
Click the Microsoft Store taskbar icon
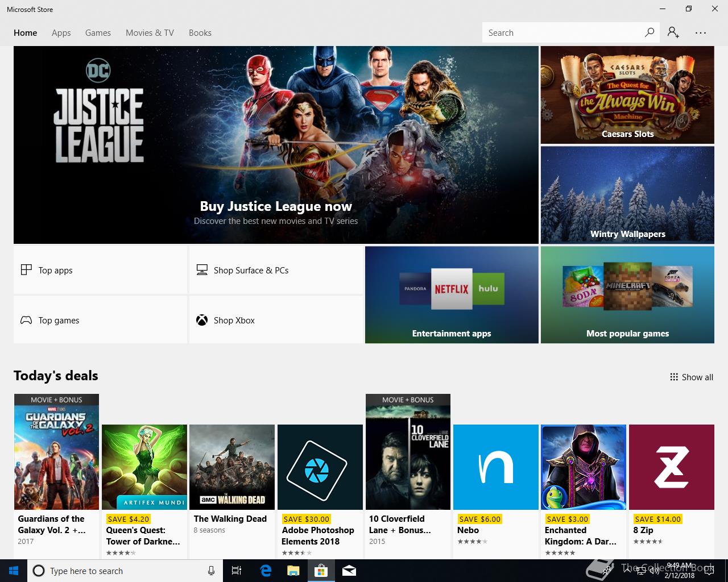321,571
